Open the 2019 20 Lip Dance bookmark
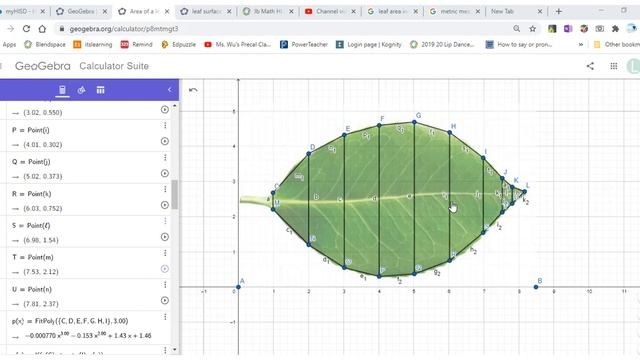The image size is (640, 360). pyautogui.click(x=442, y=44)
